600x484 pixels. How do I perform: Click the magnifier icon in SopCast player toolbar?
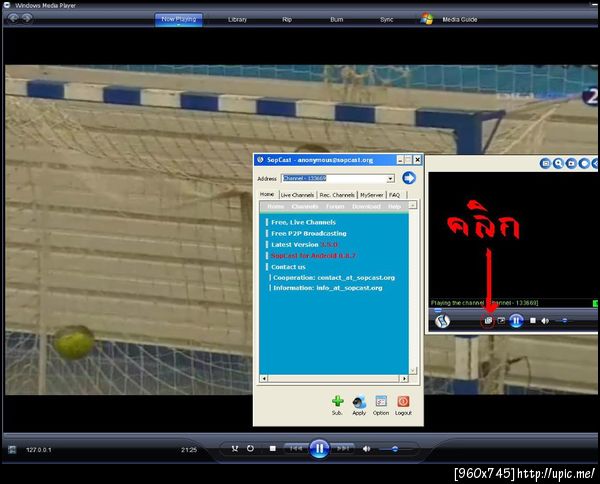[558, 164]
